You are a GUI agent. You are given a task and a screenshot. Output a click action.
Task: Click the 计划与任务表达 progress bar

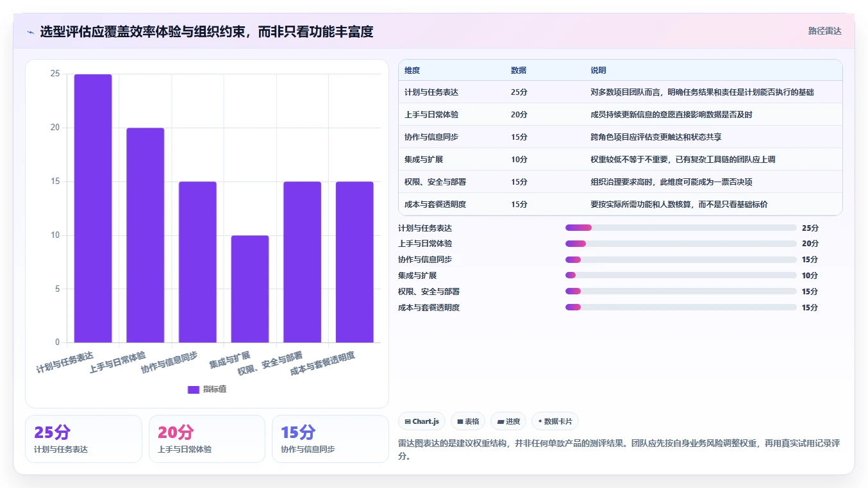coord(681,228)
